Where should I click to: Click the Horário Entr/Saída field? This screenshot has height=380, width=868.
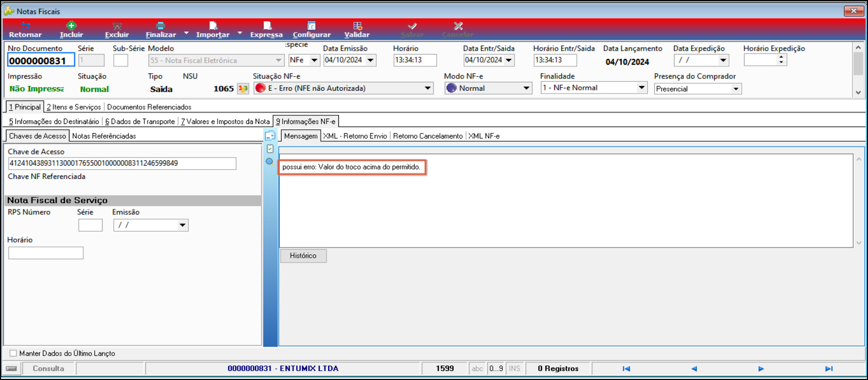click(x=555, y=60)
